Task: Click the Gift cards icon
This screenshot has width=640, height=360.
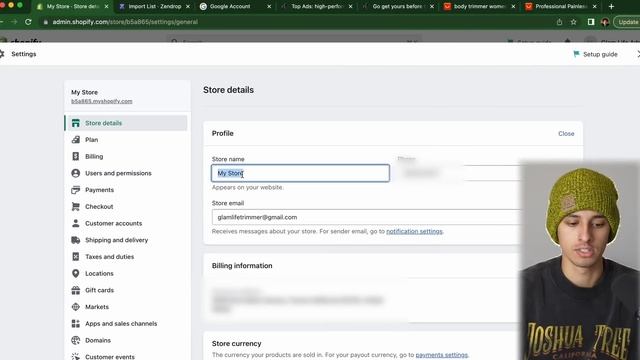Action: [76, 290]
